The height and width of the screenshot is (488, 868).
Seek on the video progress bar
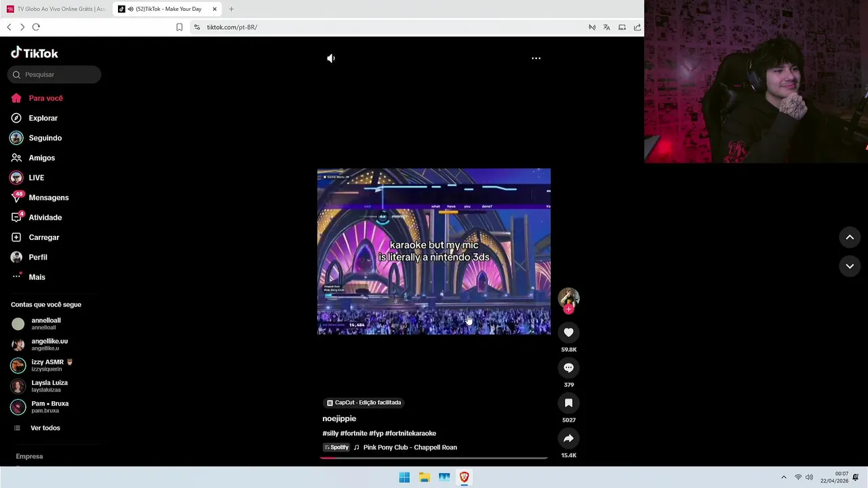coord(434,458)
